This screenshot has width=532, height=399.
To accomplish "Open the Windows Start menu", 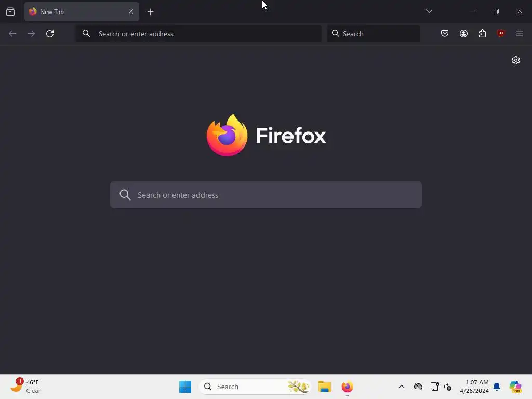I will point(185,387).
